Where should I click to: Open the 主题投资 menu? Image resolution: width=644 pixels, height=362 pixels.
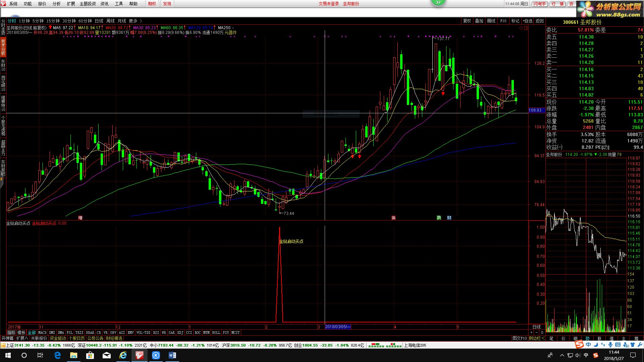coord(88,4)
